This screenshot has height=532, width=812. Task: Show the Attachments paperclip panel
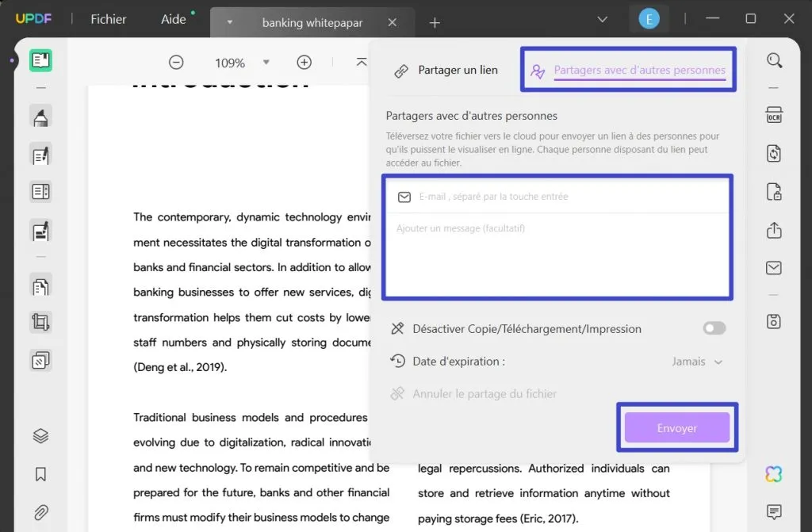pyautogui.click(x=40, y=512)
